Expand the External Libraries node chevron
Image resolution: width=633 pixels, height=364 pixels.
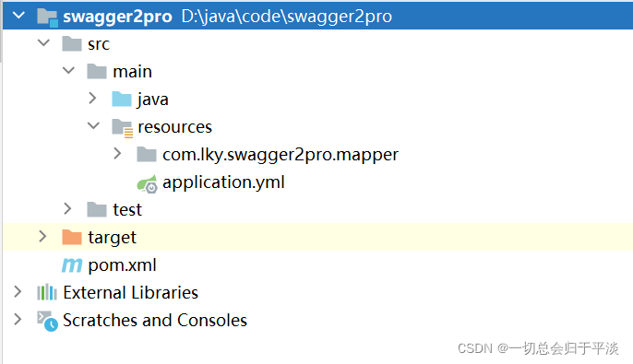18,291
